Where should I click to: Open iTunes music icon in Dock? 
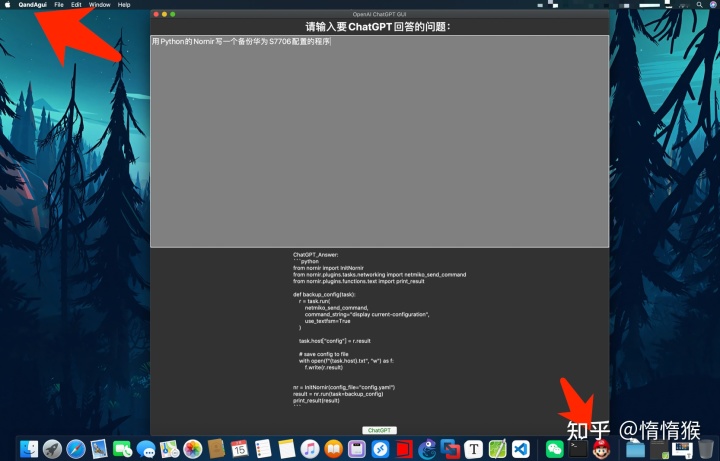310,449
